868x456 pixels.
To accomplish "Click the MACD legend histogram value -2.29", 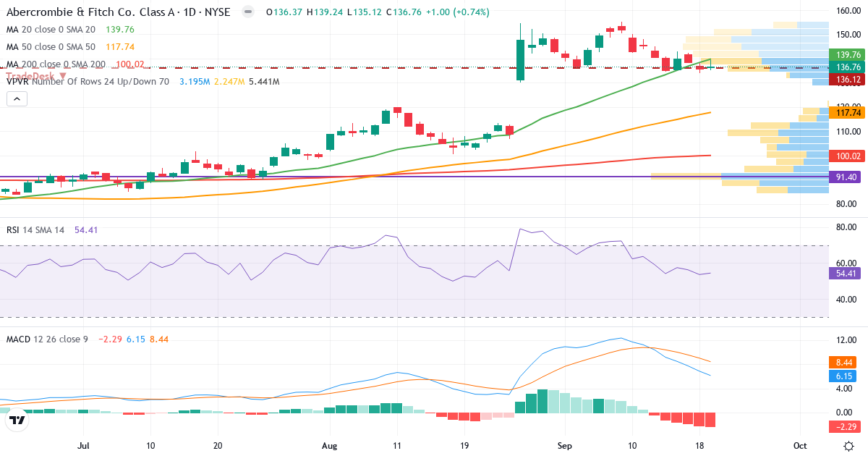I will tap(109, 339).
